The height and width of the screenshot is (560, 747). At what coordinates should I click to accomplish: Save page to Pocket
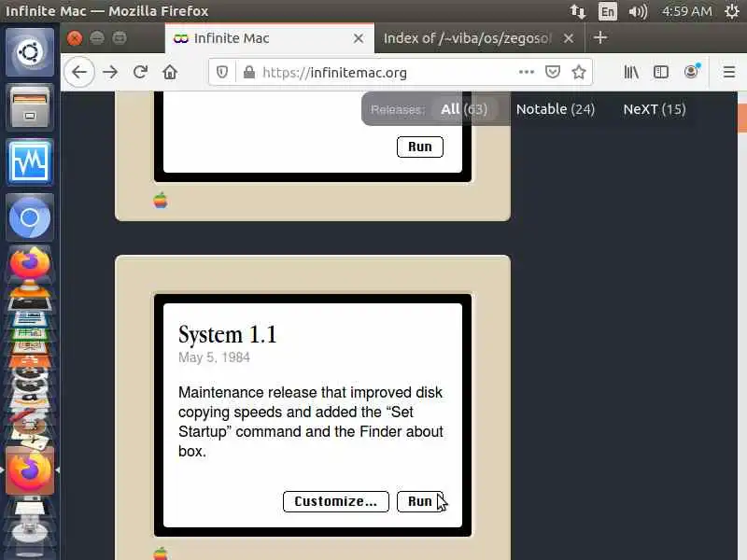click(552, 73)
